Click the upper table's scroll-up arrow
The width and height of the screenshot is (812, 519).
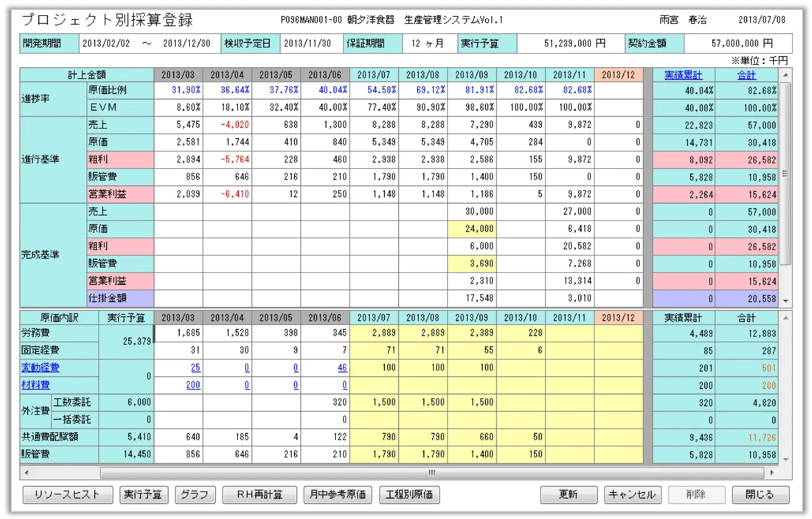pyautogui.click(x=786, y=75)
